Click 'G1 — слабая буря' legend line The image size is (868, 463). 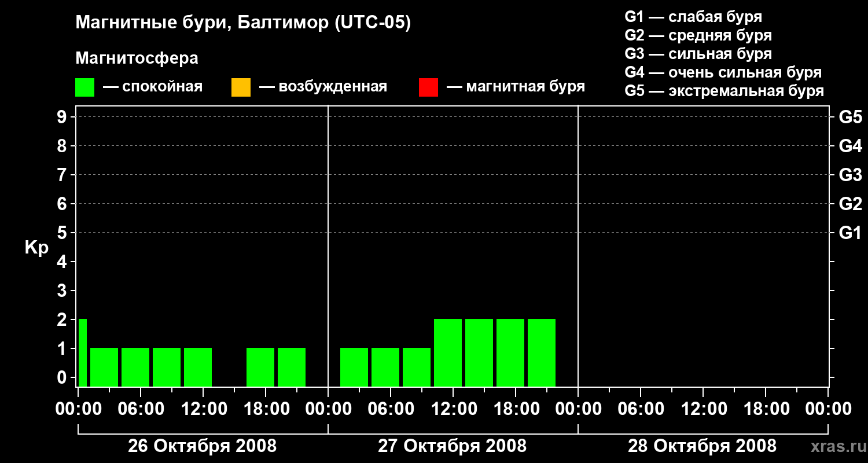tap(693, 17)
